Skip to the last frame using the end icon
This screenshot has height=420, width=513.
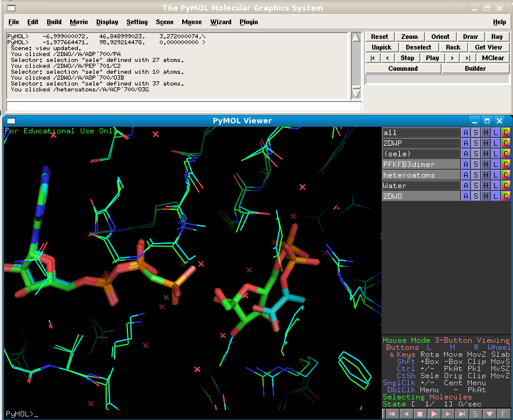(462, 414)
